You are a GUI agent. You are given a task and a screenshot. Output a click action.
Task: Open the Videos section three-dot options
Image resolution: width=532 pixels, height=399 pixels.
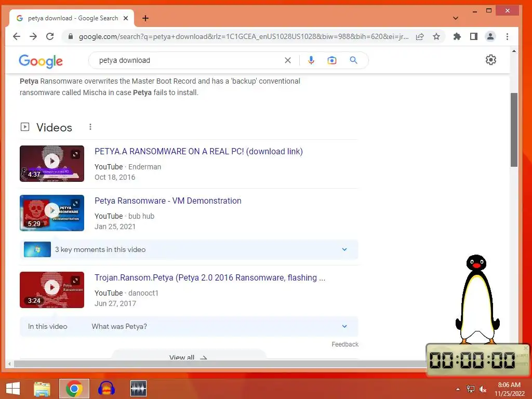tap(90, 127)
